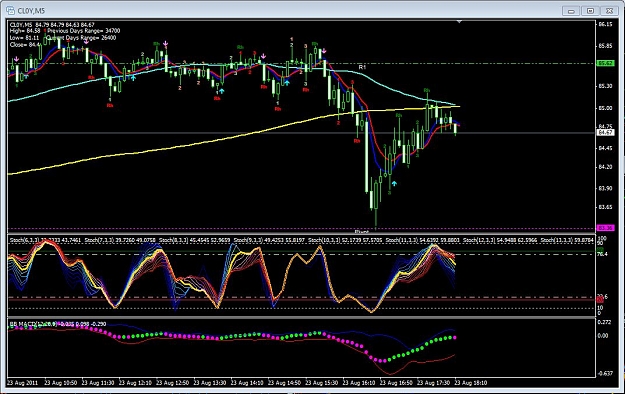Screen dimensions: 625x394
Task: Click the 23 Aug 2011 date label
Action: (23, 382)
